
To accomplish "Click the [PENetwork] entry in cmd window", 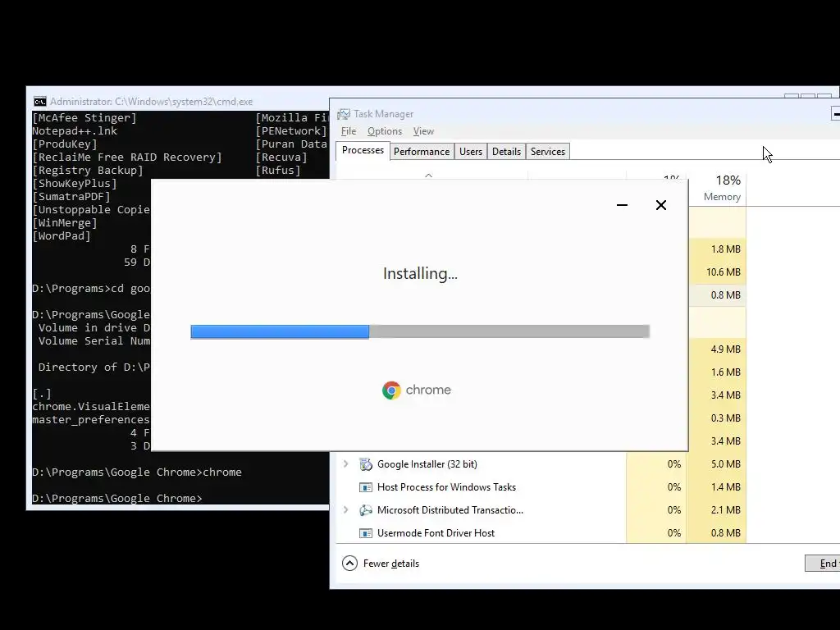I will point(291,130).
